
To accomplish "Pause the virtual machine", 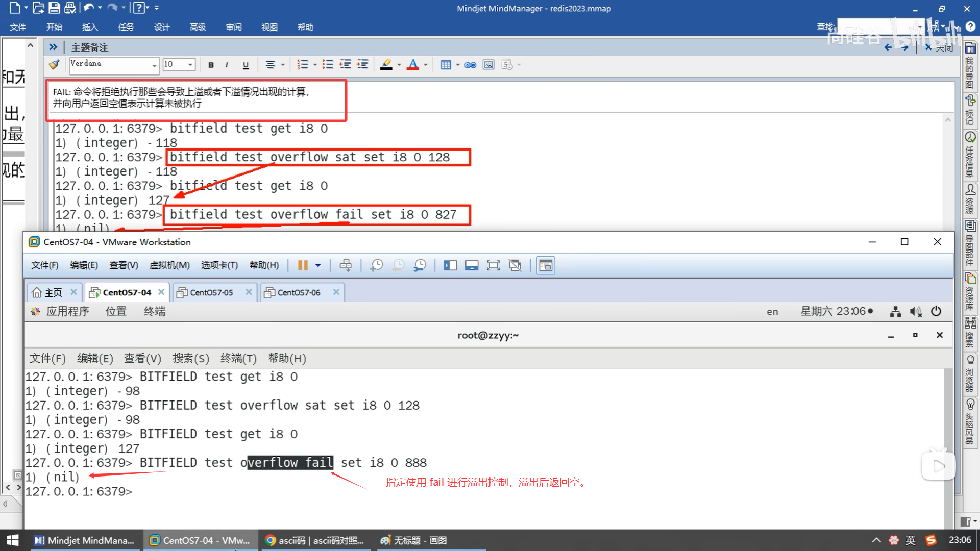I will [303, 265].
